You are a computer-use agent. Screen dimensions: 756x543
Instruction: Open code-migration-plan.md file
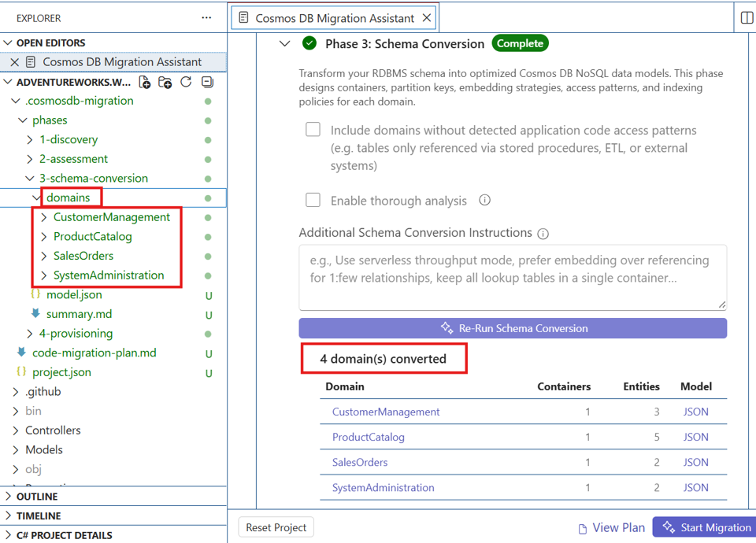pos(94,353)
